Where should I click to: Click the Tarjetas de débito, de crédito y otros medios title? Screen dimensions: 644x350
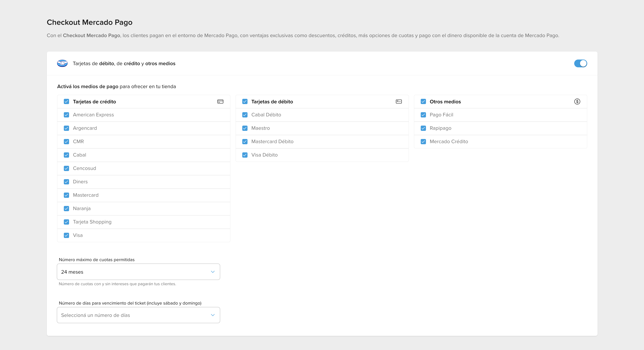click(x=124, y=64)
